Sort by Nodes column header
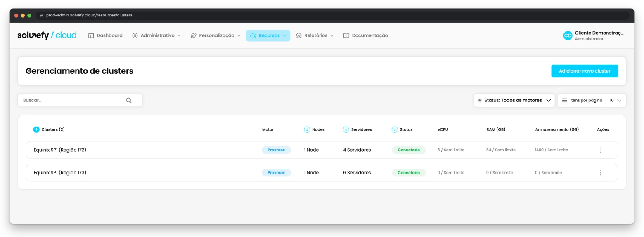The width and height of the screenshot is (644, 237). (x=318, y=129)
